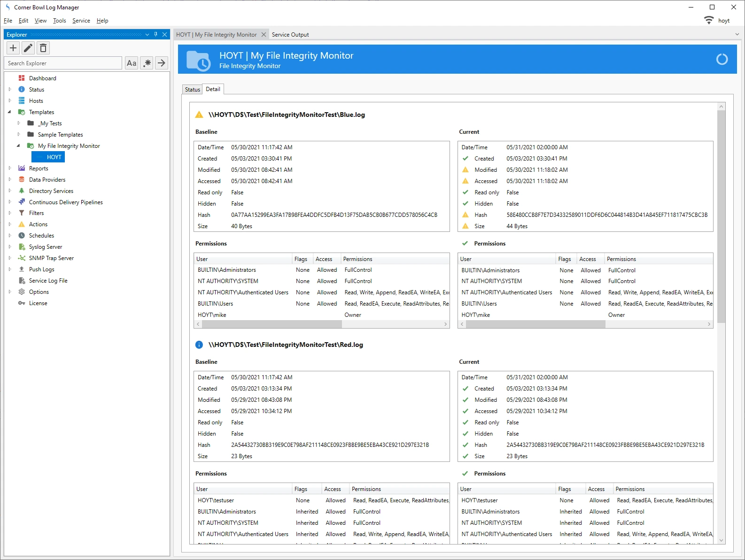Image resolution: width=745 pixels, height=560 pixels.
Task: Click the refresh icon in the blue header
Action: pyautogui.click(x=722, y=59)
